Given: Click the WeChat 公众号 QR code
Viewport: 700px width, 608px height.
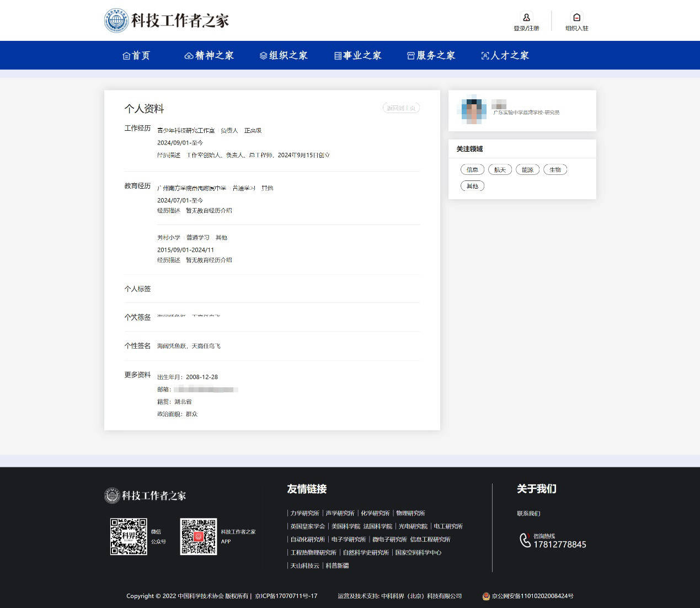Looking at the screenshot, I should point(129,536).
